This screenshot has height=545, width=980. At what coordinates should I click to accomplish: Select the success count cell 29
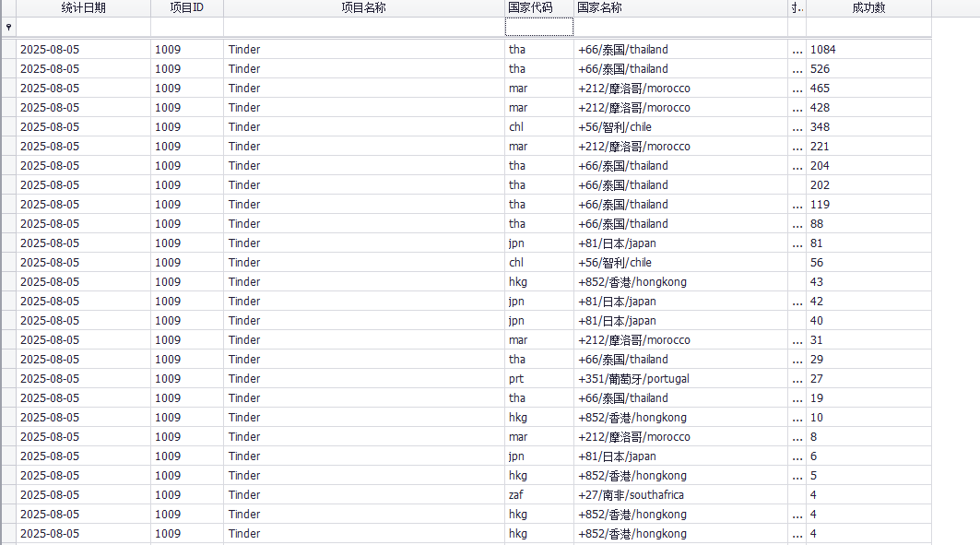[x=868, y=360]
